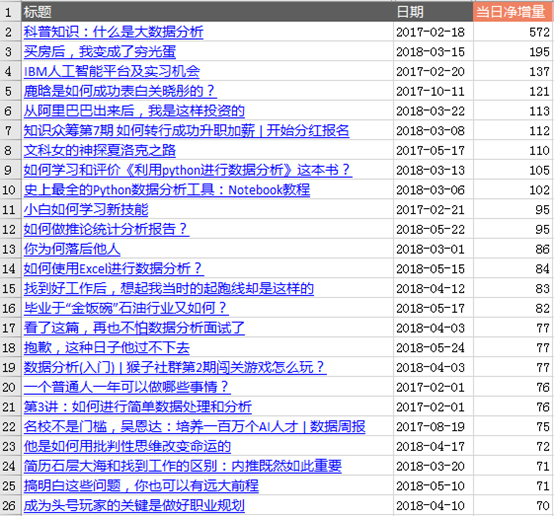Open link 第3讲：如何进行简单数据处理和分析
The height and width of the screenshot is (516, 554).
138,407
